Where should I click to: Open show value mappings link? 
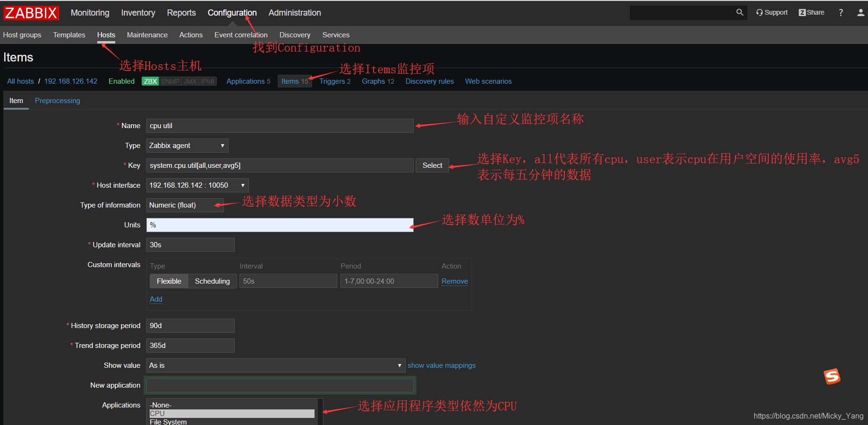point(442,365)
